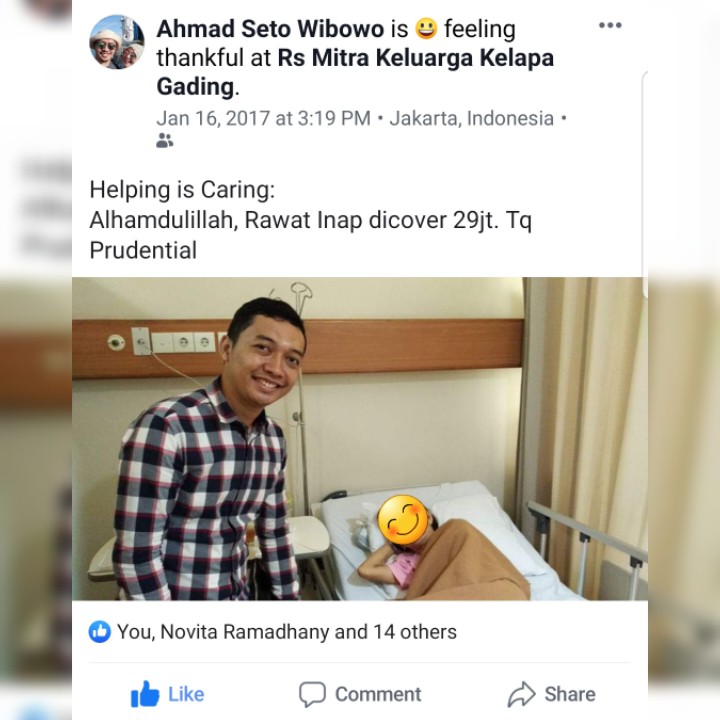Viewport: 720px width, 720px height.
Task: Click the Ahmad Seto Wibowo name link
Action: coord(270,29)
